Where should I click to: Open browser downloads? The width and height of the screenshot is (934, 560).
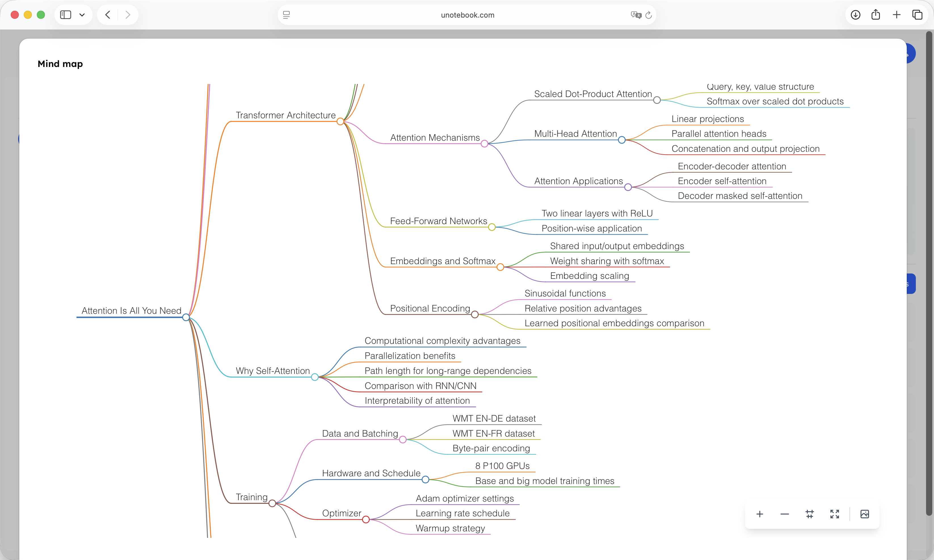click(855, 15)
